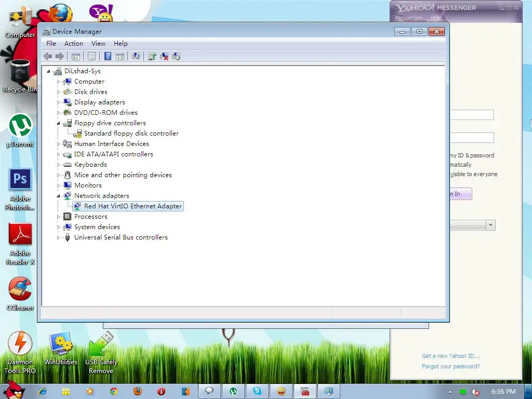Viewport: 532px width, 399px height.
Task: Select IDE ATA/ATAPI controllers row
Action: 114,154
